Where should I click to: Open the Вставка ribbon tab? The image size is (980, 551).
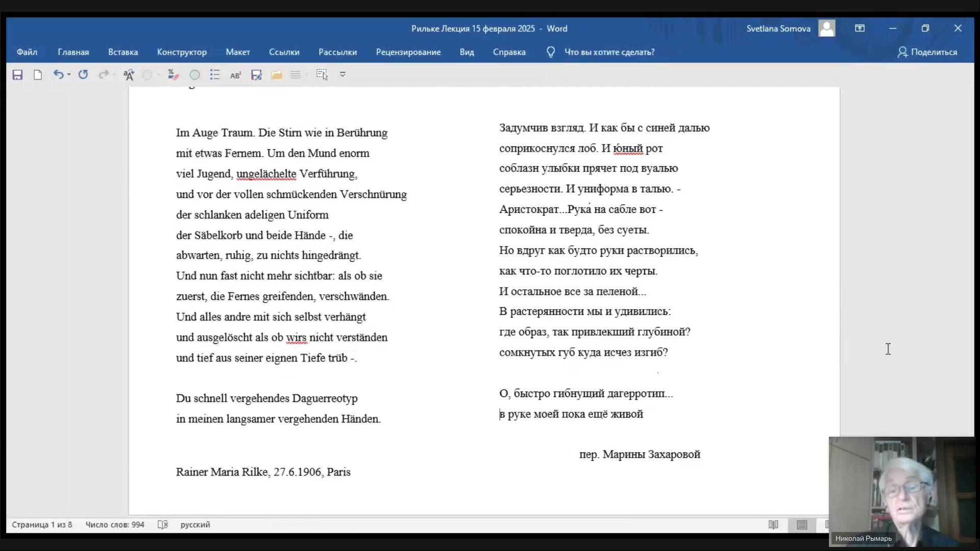pyautogui.click(x=122, y=52)
